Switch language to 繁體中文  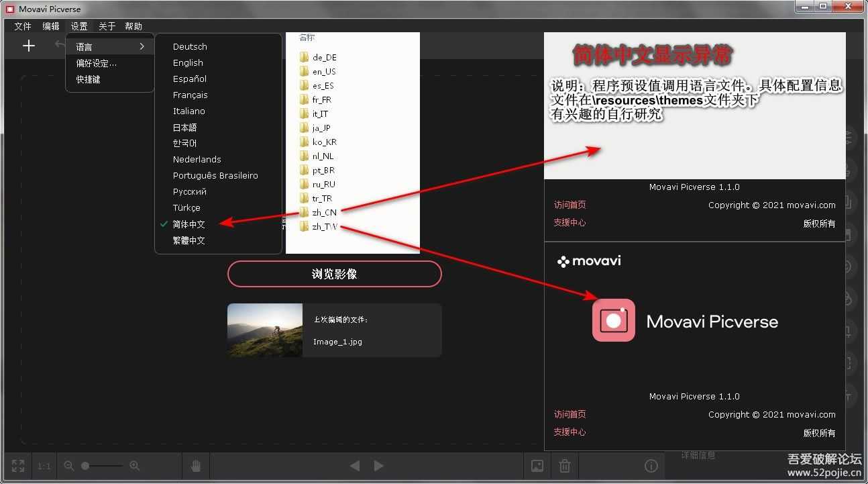click(188, 240)
